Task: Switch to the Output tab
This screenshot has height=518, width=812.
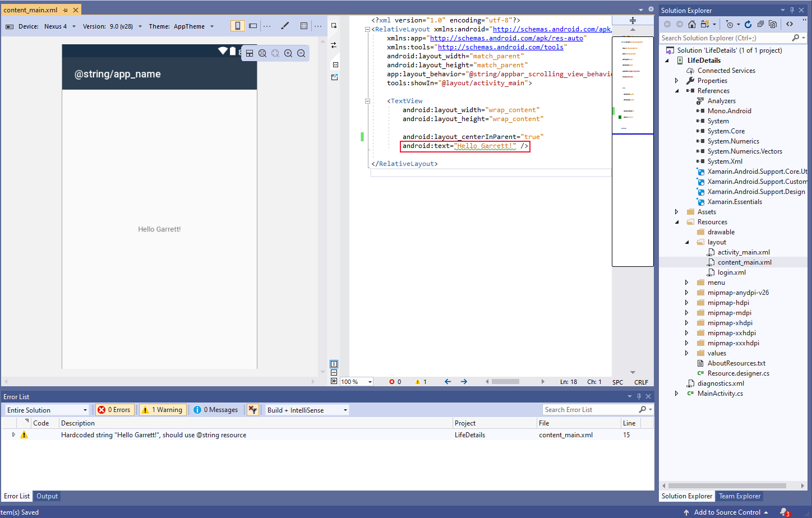Action: point(47,496)
